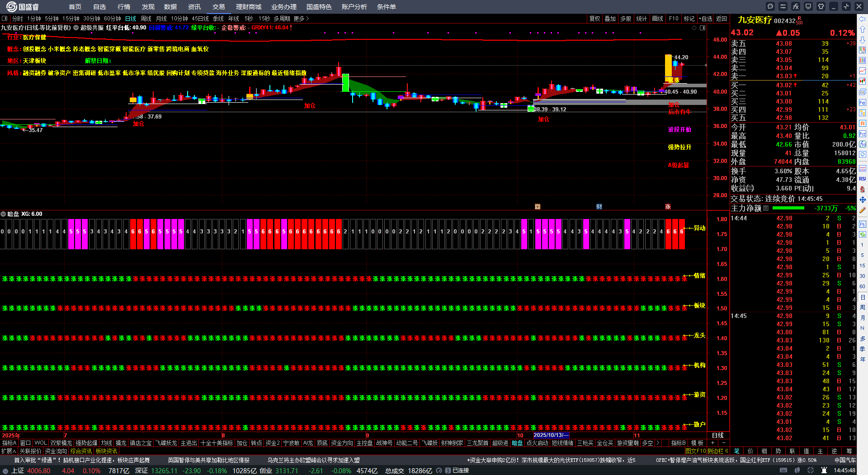The image size is (868, 475).
Task: Click the blue four-way move arrows icon
Action: click(x=863, y=199)
